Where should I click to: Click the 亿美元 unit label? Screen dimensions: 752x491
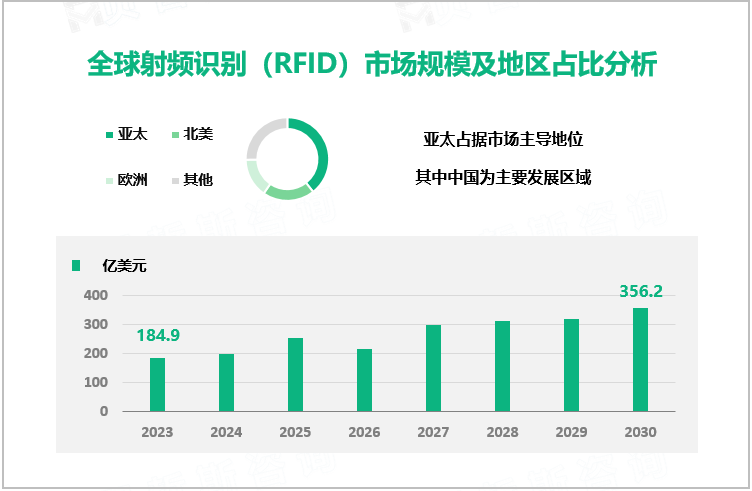pos(124,265)
